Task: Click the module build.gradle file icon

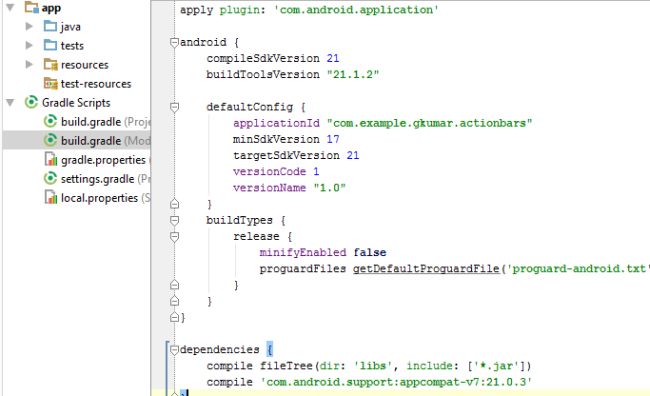Action: tap(50, 140)
